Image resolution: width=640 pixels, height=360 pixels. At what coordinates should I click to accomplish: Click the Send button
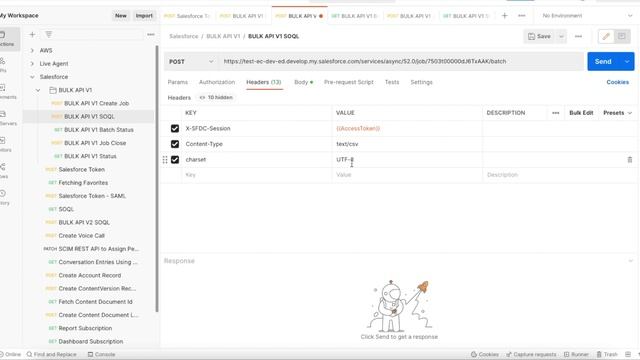pyautogui.click(x=603, y=62)
